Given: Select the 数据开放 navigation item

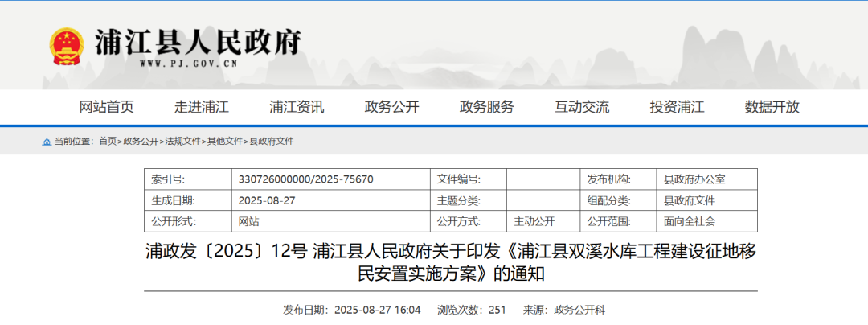Looking at the screenshot, I should (772, 107).
